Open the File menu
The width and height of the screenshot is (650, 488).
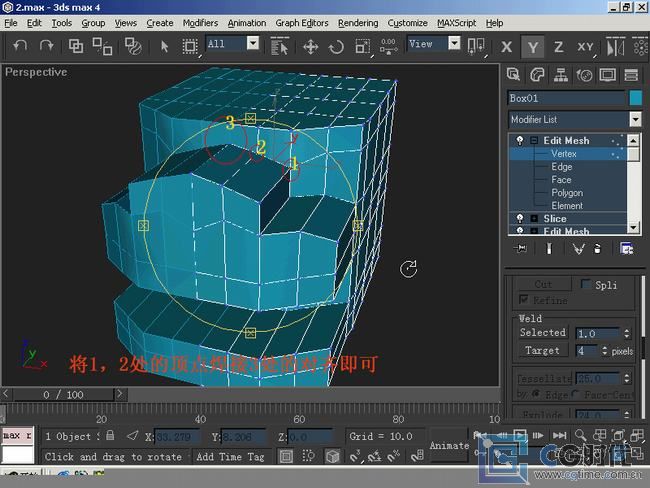point(11,23)
